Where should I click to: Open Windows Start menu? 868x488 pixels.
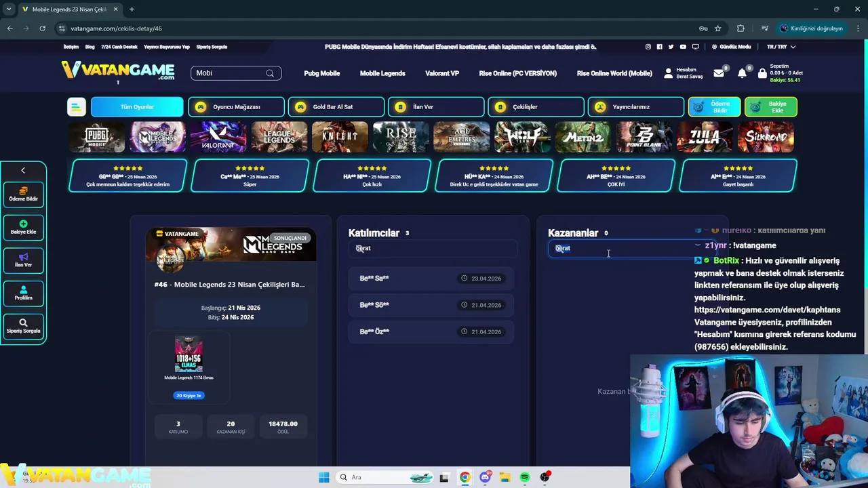pos(324,477)
